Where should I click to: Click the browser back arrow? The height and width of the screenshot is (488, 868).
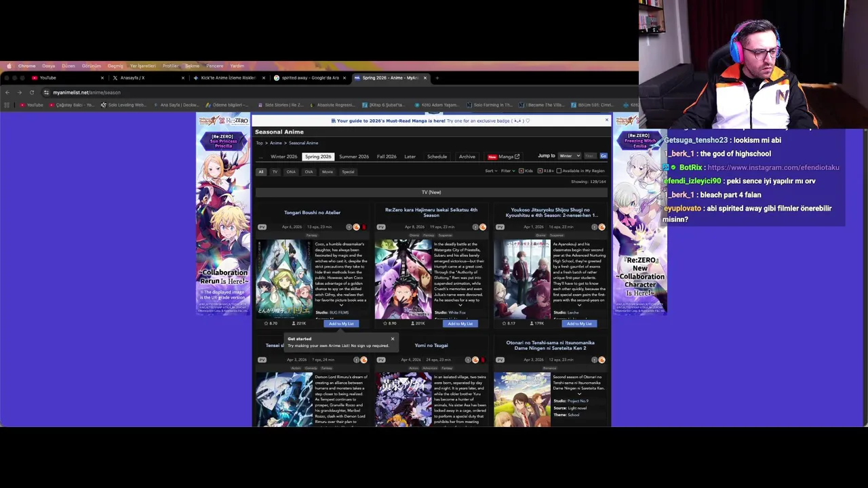click(x=7, y=92)
